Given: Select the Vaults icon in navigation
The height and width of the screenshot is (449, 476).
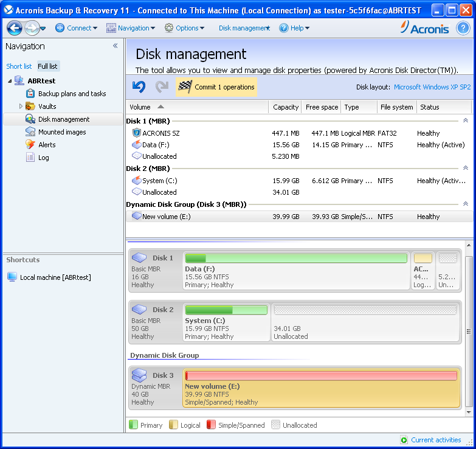Looking at the screenshot, I should [30, 106].
